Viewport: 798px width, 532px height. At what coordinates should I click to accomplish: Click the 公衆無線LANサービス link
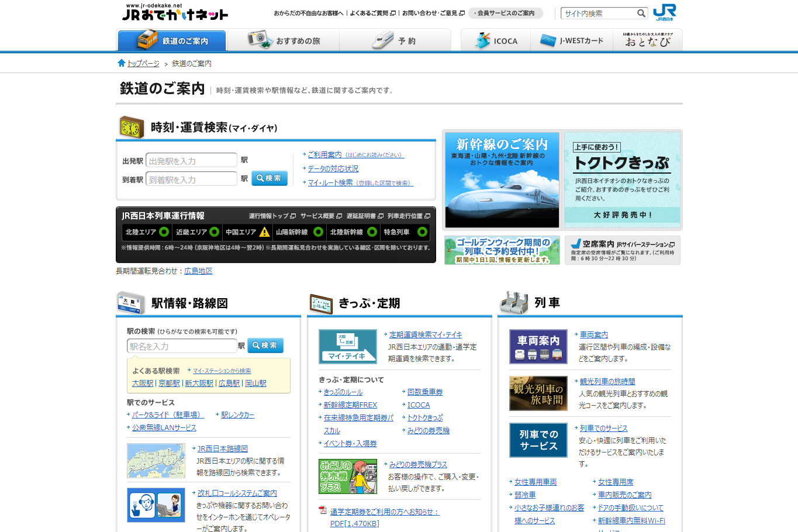(164, 428)
